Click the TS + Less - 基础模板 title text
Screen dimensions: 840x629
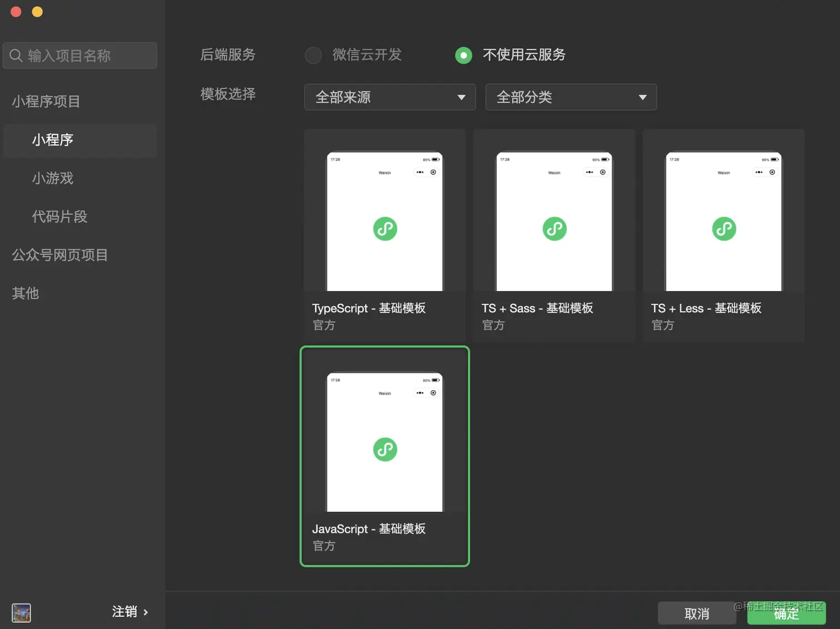(x=706, y=308)
